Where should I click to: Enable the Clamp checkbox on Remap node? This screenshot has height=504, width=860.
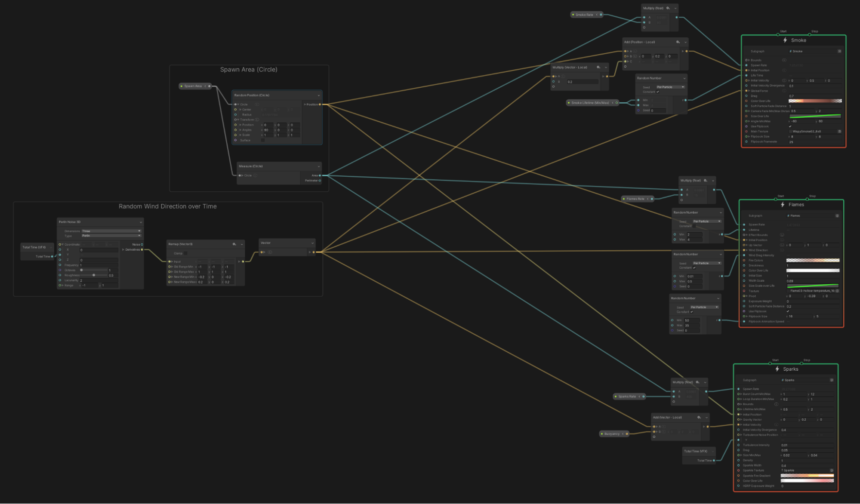point(185,253)
